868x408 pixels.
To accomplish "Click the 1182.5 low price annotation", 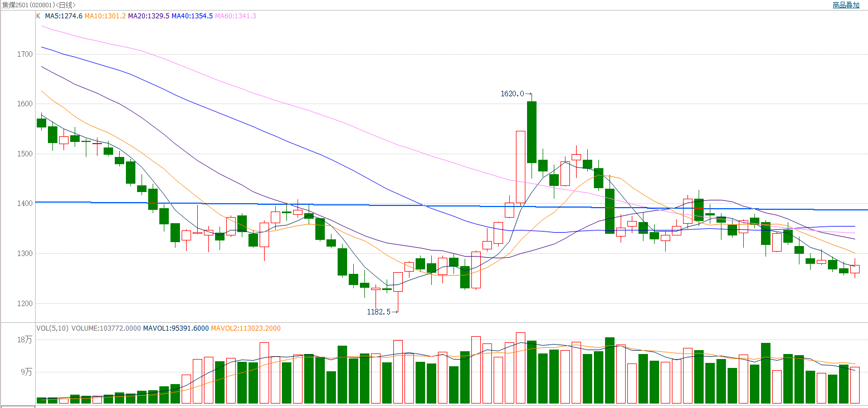I will (379, 312).
